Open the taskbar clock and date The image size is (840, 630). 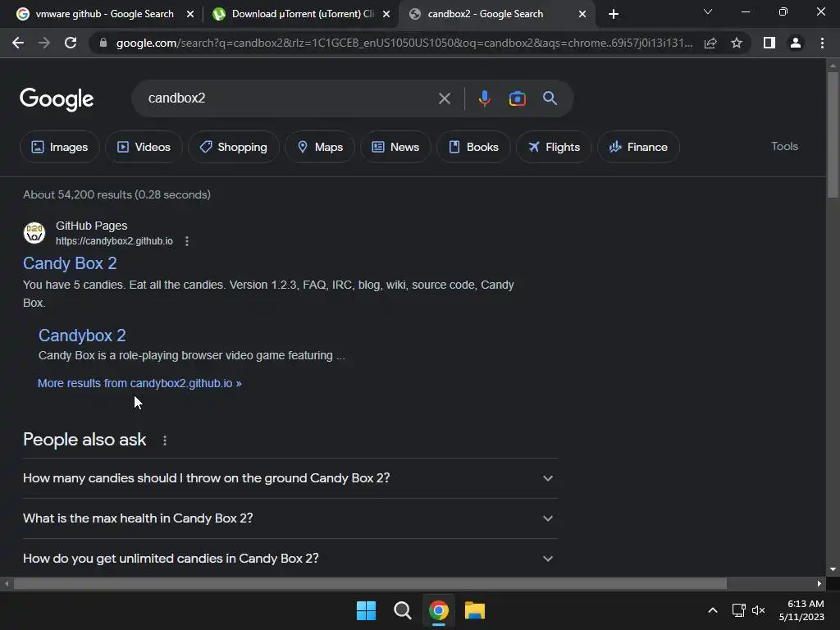pos(801,610)
